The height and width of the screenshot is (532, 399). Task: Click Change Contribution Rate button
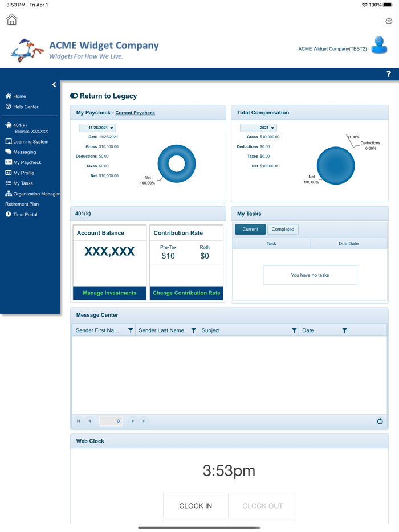(x=186, y=293)
